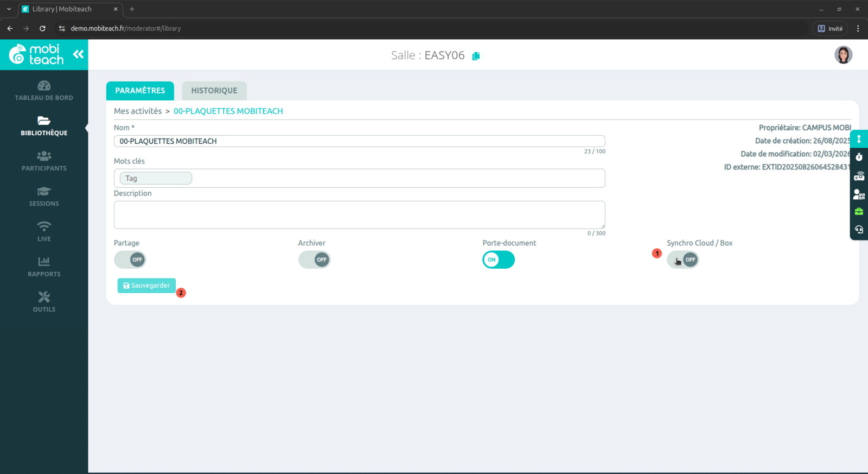Open the Rapports chart section
868x474 pixels.
point(44,267)
